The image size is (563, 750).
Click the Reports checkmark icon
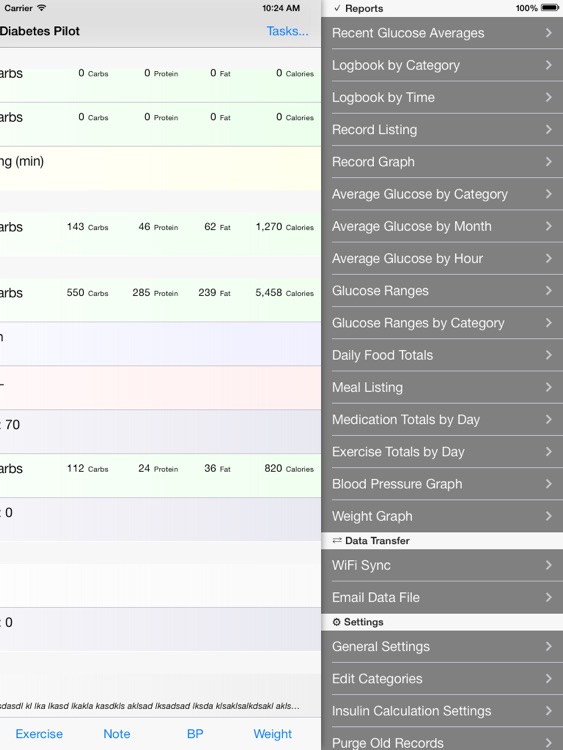[337, 8]
